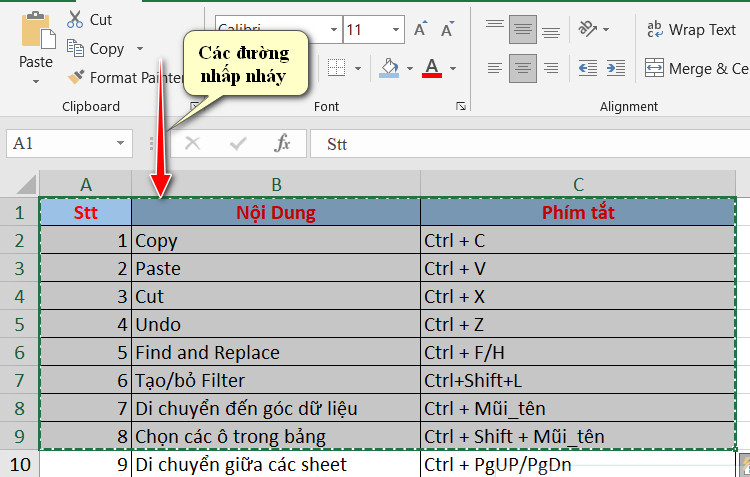Select row 5 header
The width and height of the screenshot is (750, 477).
coord(19,324)
